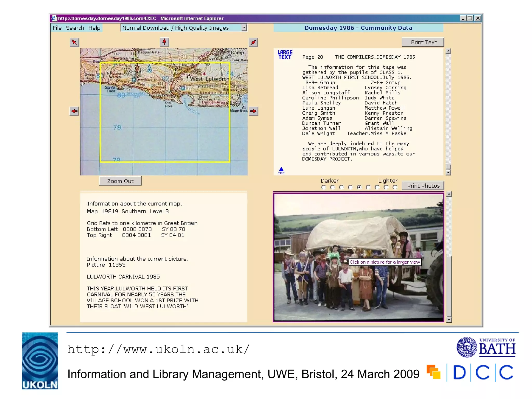Click the Print Photos button
The width and height of the screenshot is (532, 399).
coord(423,186)
